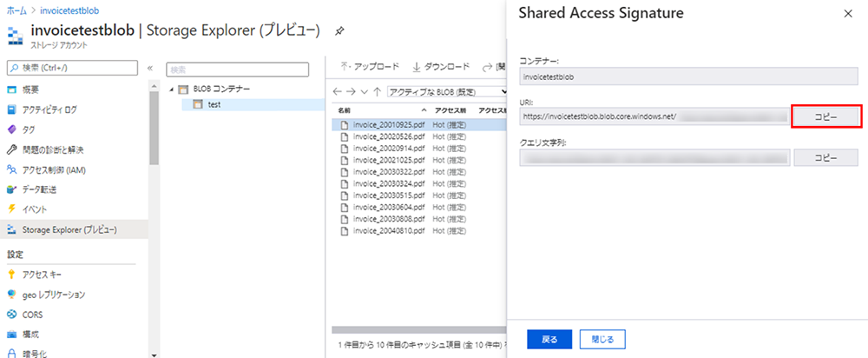Collapse the left sidebar with double chevron
868x358 pixels.
click(x=149, y=68)
